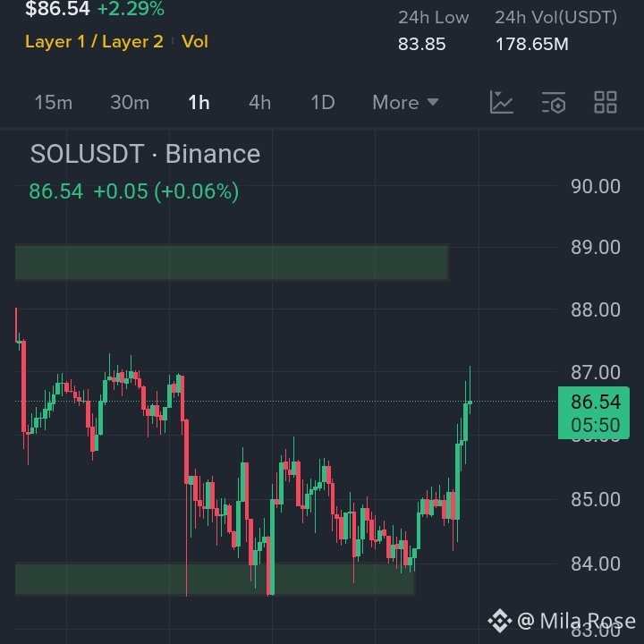The width and height of the screenshot is (644, 644).
Task: Click the 88.00 price axis label
Action: click(x=596, y=309)
